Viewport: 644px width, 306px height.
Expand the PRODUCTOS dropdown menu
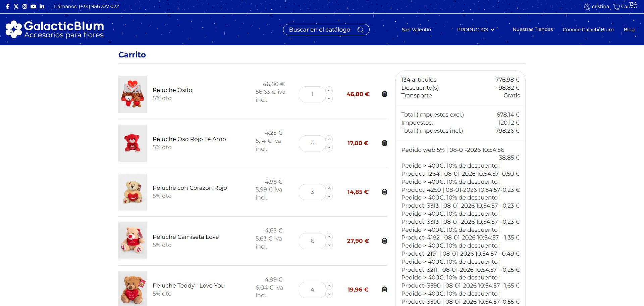click(x=475, y=30)
